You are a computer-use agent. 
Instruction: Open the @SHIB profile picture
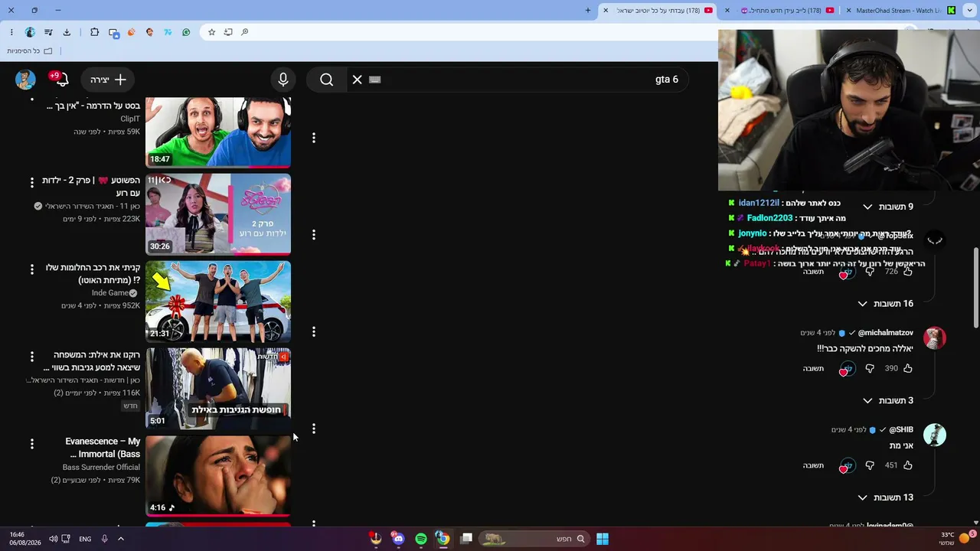point(934,435)
